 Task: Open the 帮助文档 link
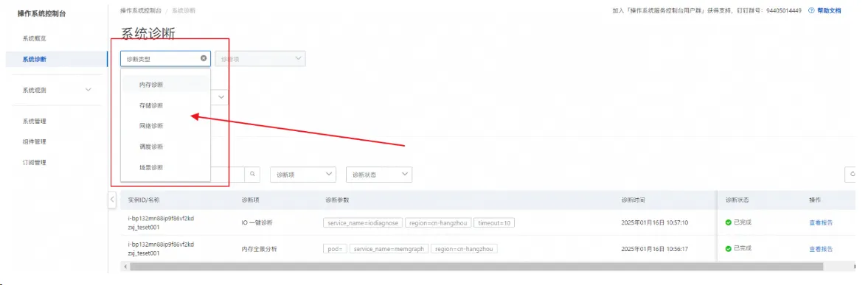coord(829,10)
